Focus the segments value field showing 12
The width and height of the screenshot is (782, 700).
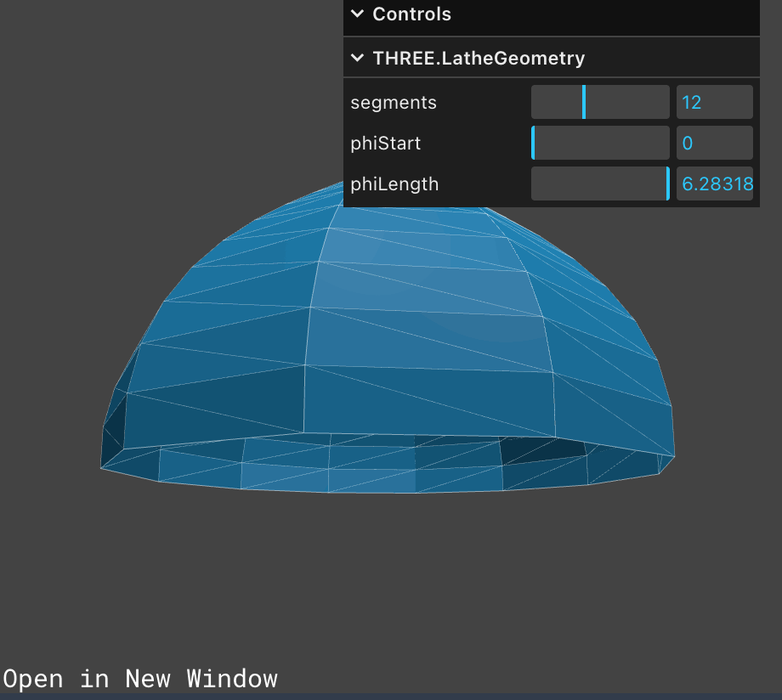714,102
